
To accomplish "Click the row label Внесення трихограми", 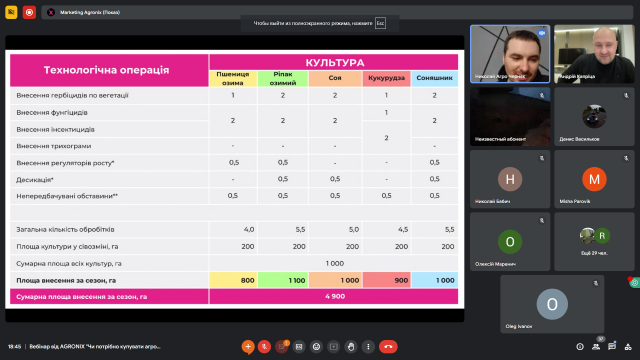I will click(x=54, y=146).
